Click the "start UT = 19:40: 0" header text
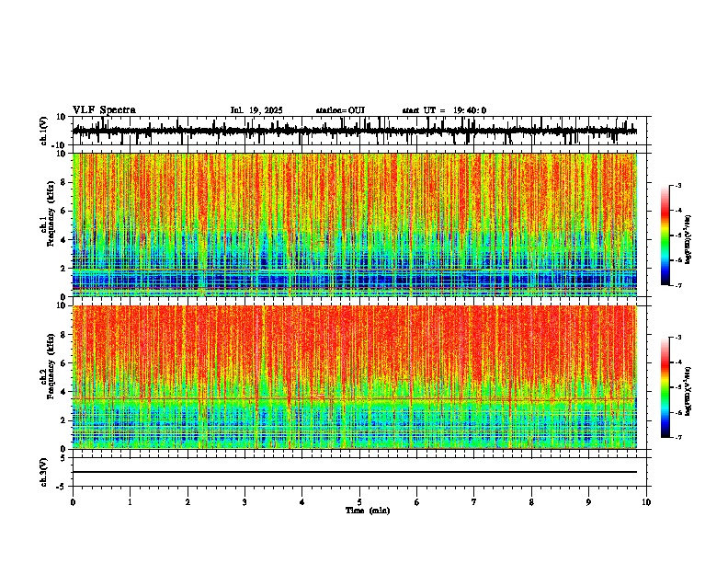The width and height of the screenshot is (728, 563). [444, 110]
